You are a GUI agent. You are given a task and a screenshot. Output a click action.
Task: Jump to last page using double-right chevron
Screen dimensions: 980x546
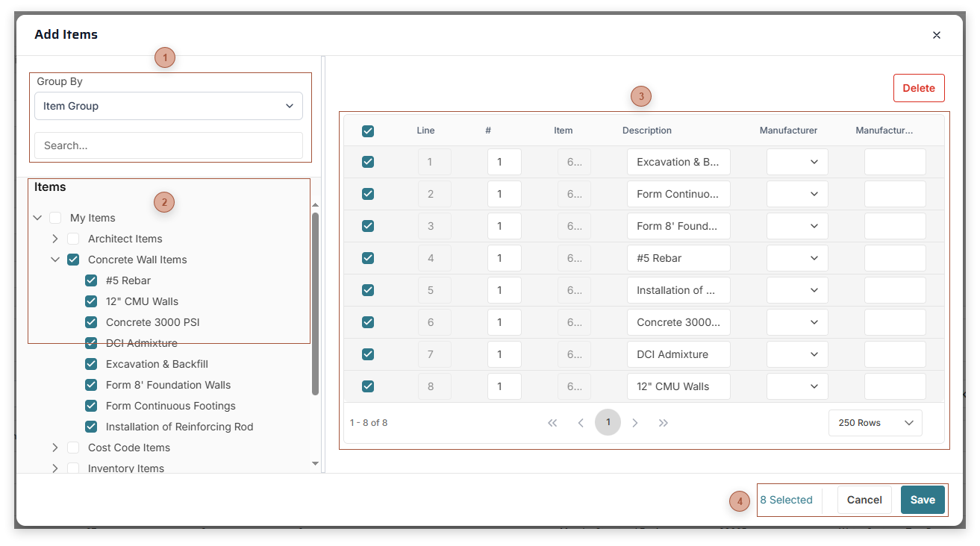click(x=664, y=422)
